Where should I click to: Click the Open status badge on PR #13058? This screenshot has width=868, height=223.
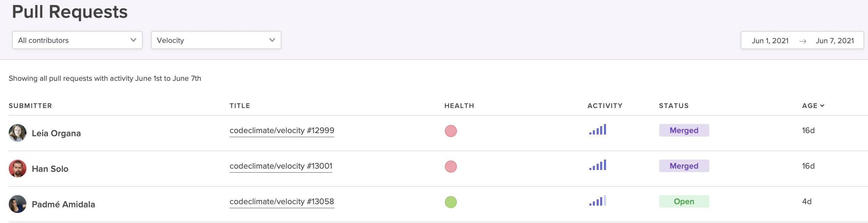(684, 201)
